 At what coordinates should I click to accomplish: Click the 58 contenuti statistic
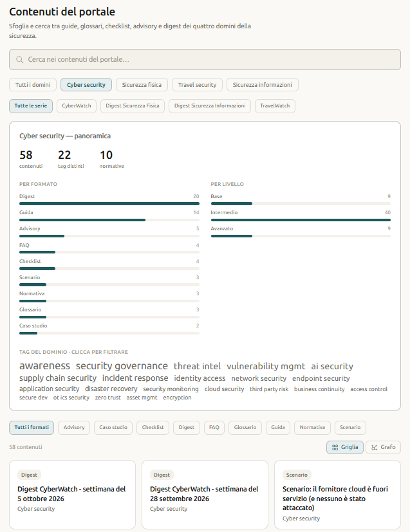coord(31,159)
